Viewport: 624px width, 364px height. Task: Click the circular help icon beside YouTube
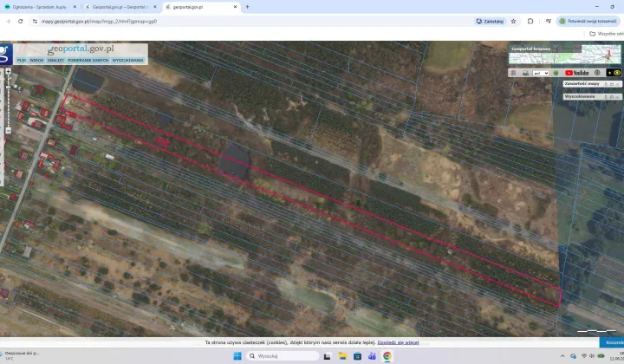tap(597, 73)
